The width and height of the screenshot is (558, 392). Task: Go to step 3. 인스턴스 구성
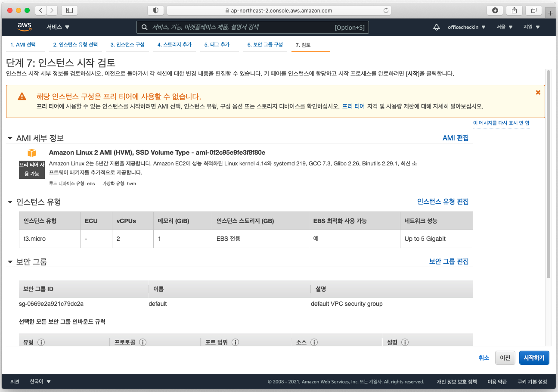pos(127,45)
